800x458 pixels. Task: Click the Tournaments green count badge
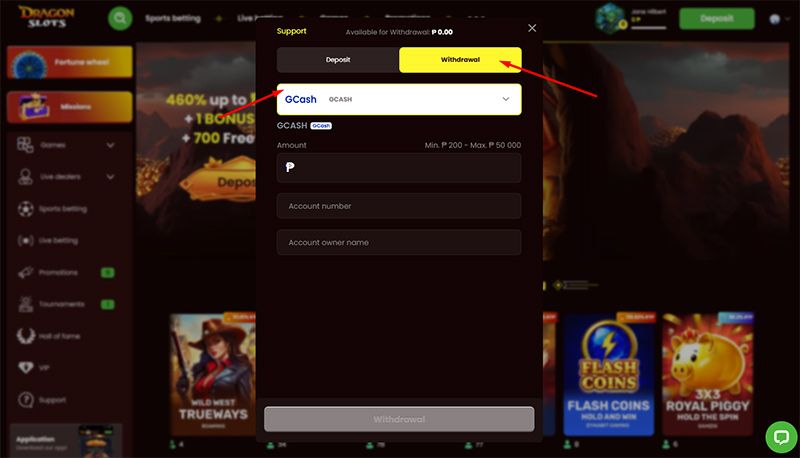108,304
